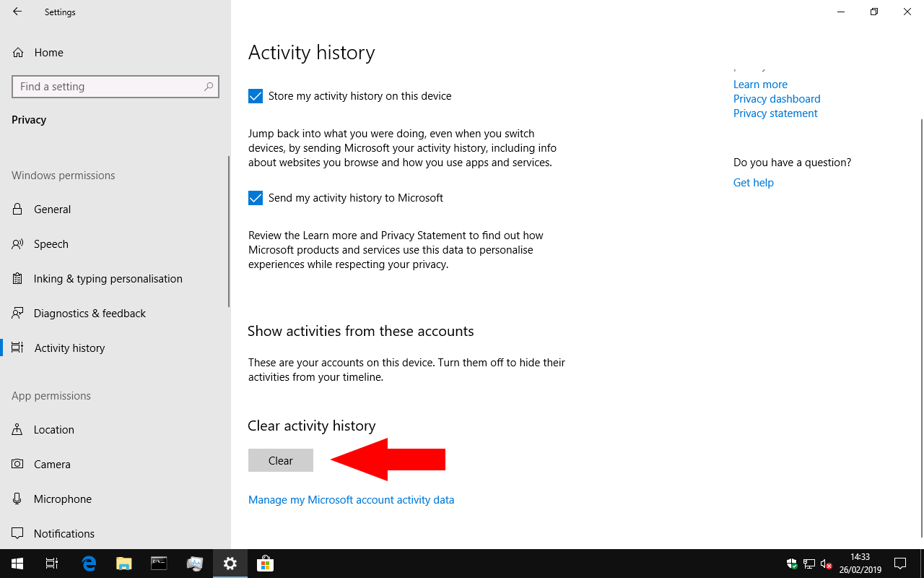924x578 pixels.
Task: Select the Location icon in sidebar
Action: pos(17,429)
